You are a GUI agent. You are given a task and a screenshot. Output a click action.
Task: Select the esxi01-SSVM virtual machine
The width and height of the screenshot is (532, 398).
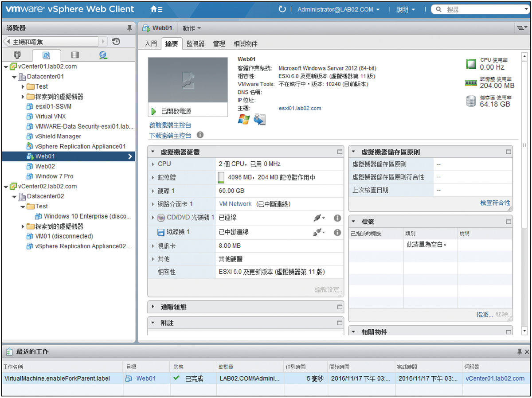click(x=53, y=106)
